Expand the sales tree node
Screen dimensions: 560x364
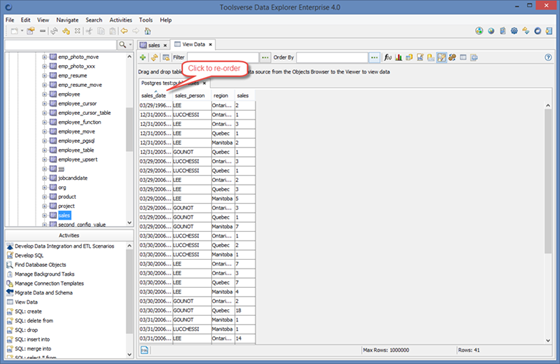[x=45, y=215]
